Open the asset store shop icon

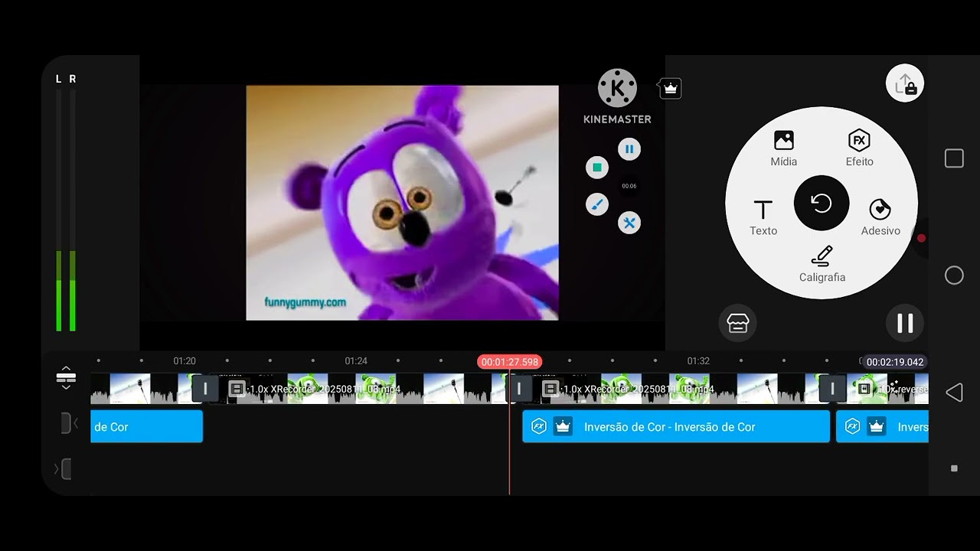[737, 323]
